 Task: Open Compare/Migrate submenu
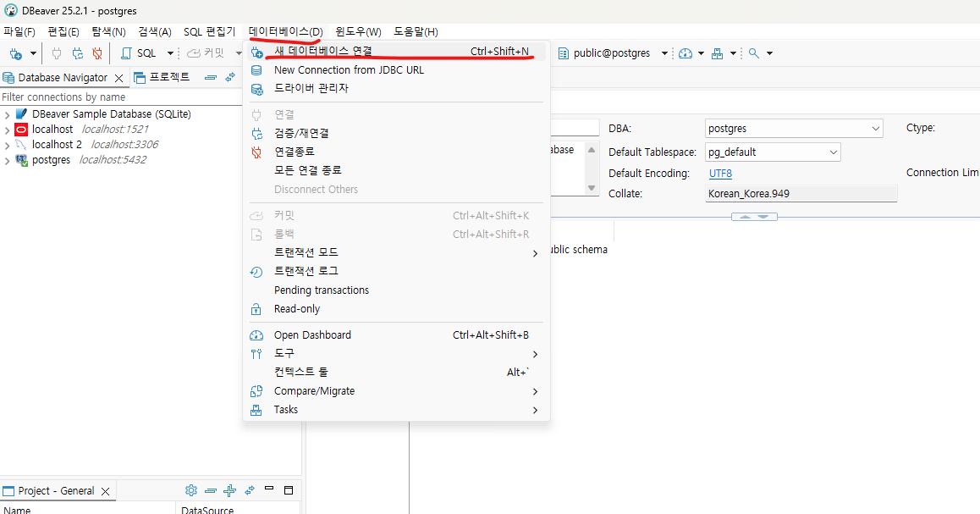tap(396, 391)
